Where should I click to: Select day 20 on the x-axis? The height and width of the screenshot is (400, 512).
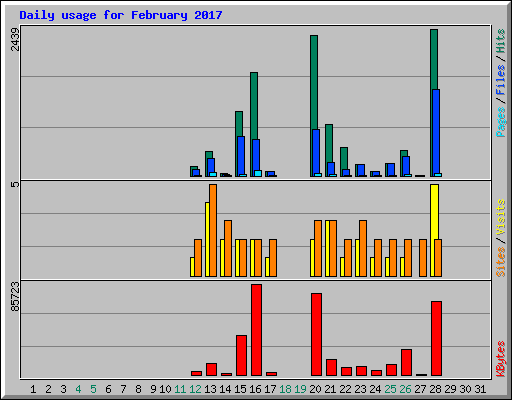point(315,389)
